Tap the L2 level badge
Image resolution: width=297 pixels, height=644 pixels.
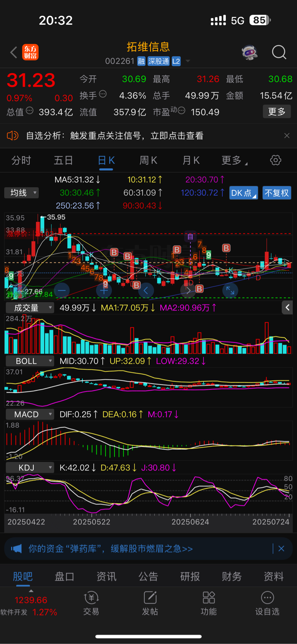coord(176,61)
